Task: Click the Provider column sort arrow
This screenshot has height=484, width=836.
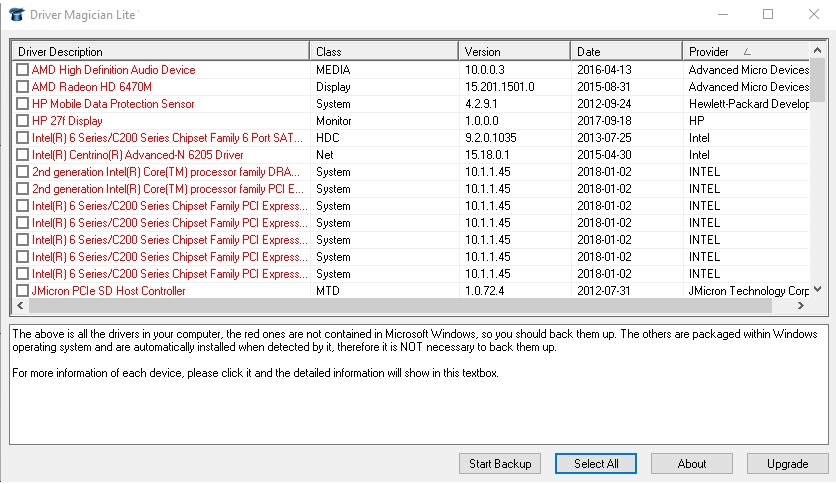Action: pyautogui.click(x=748, y=51)
